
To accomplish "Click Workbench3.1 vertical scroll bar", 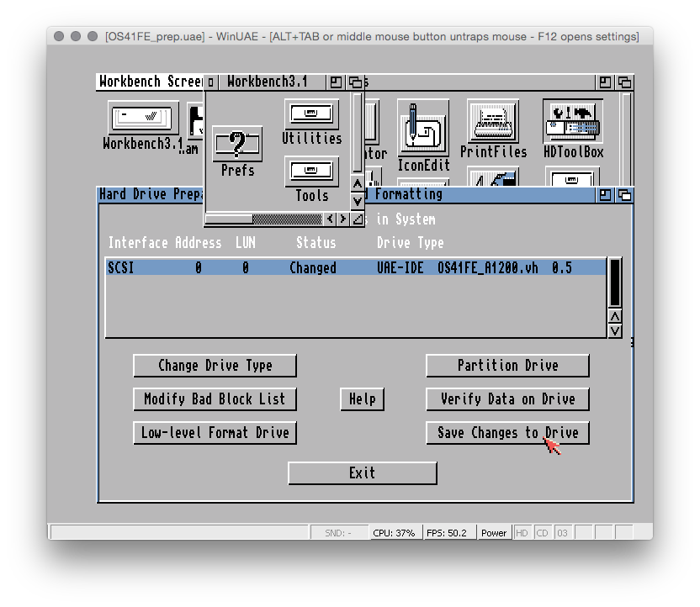I will 357,133.
